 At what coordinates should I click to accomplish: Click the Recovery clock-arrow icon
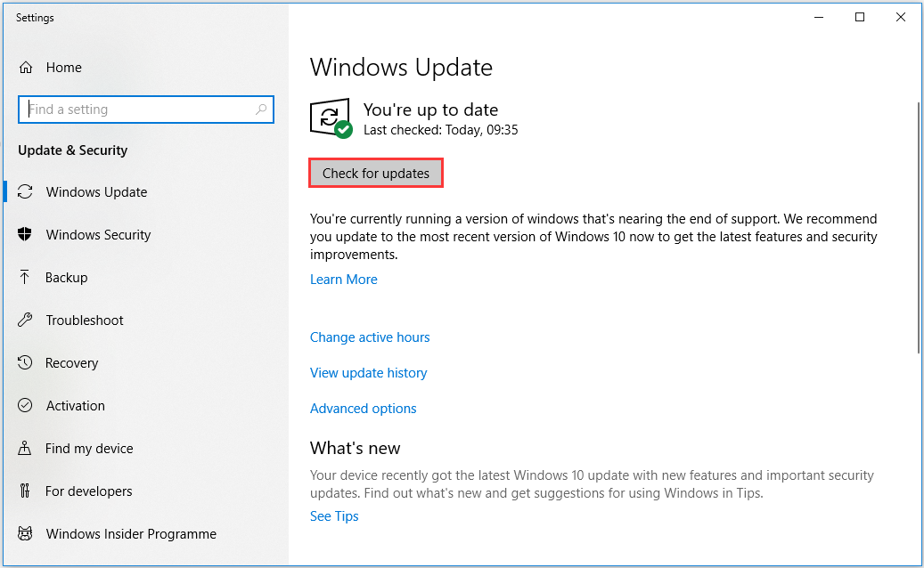click(25, 362)
